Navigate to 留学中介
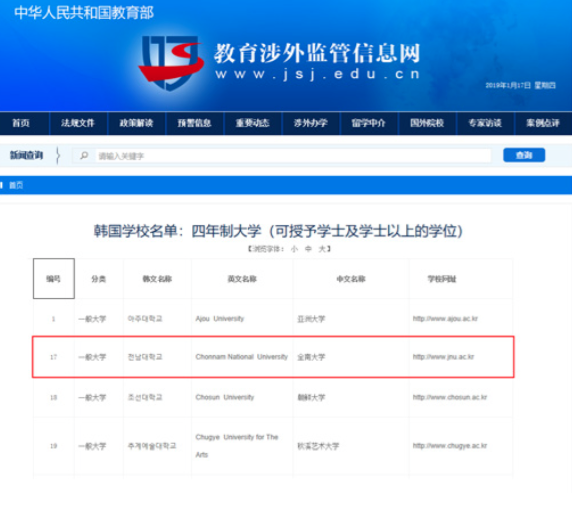 pos(368,123)
